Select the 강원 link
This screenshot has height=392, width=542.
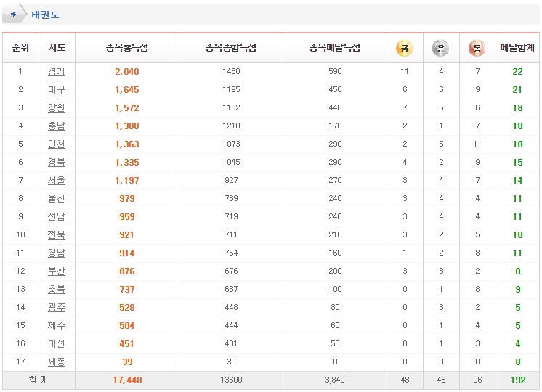coord(57,107)
